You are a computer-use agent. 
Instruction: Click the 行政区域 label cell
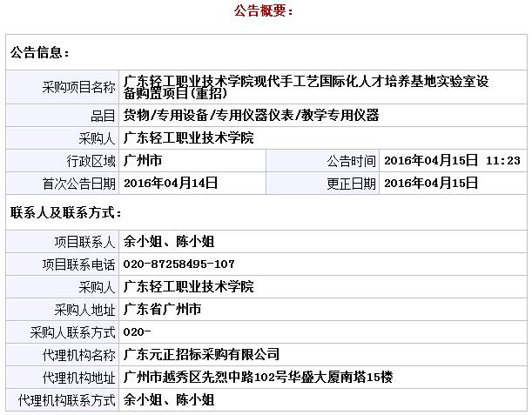(91, 161)
